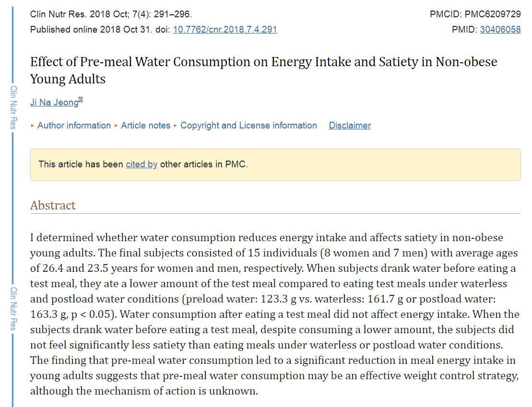The height and width of the screenshot is (407, 532).
Task: Click the triangle arrow before Author information
Action: point(33,126)
